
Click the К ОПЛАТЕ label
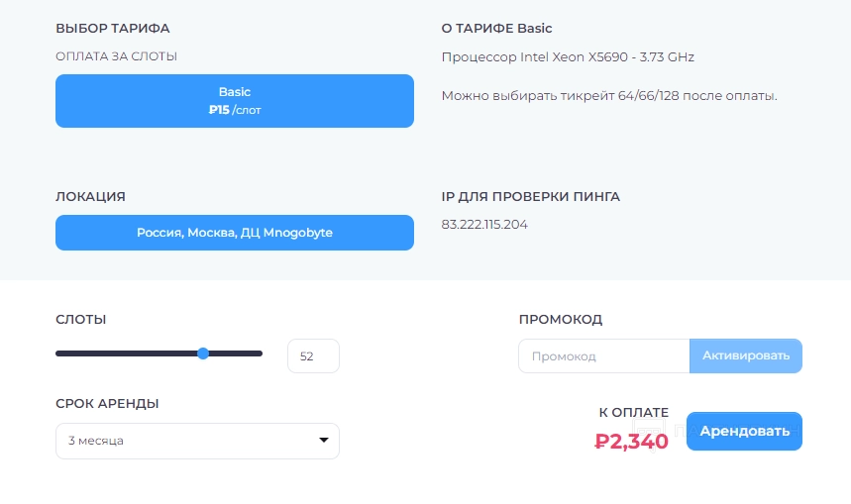(x=633, y=413)
